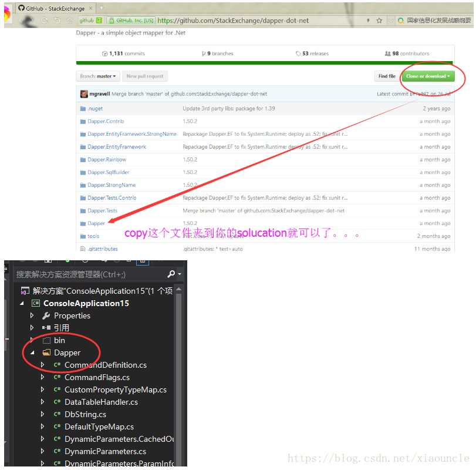Open the Dapper.Tests folder
This screenshot has width=476, height=470.
(102, 210)
